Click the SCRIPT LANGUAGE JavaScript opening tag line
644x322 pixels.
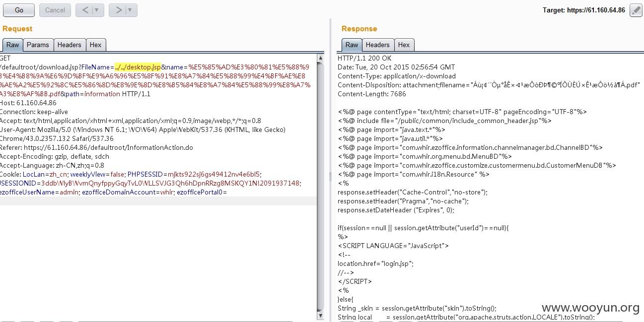(393, 246)
